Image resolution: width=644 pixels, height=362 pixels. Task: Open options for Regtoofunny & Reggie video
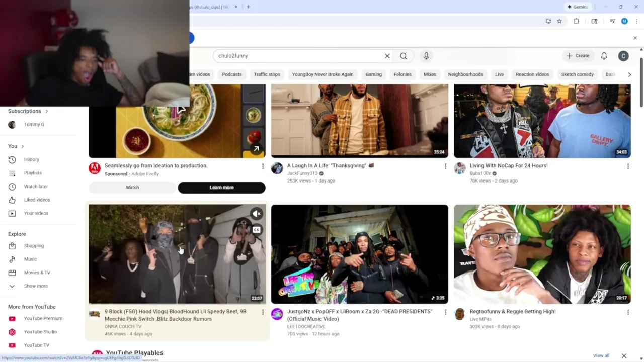click(628, 312)
